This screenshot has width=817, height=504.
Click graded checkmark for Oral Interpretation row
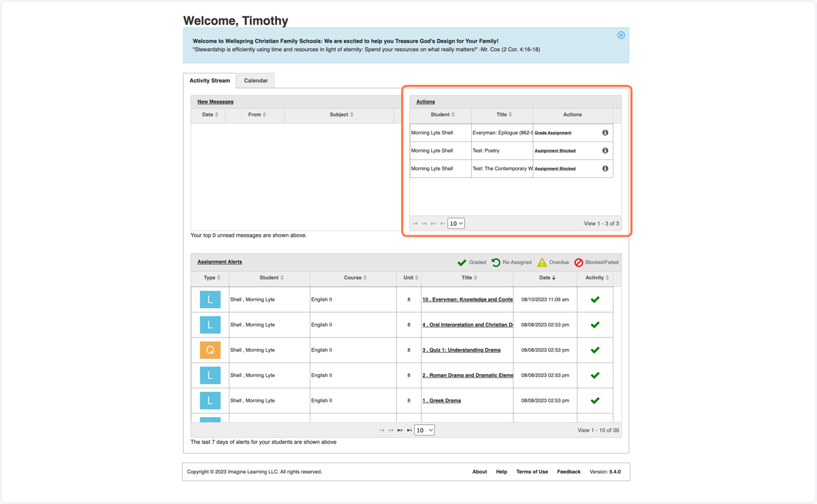coord(595,324)
